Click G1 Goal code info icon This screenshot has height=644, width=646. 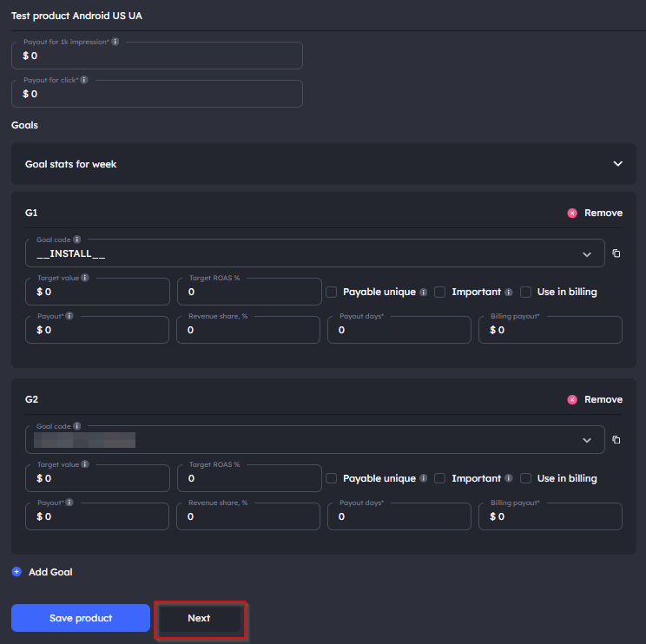[77, 240]
